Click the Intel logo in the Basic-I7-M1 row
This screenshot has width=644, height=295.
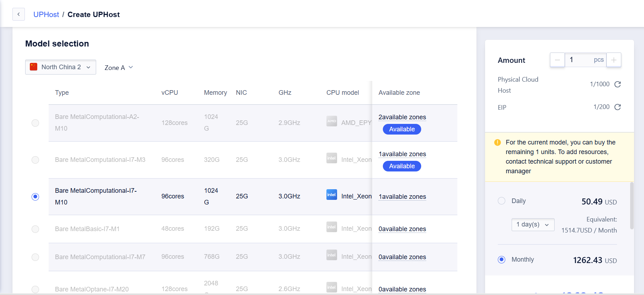[332, 227]
